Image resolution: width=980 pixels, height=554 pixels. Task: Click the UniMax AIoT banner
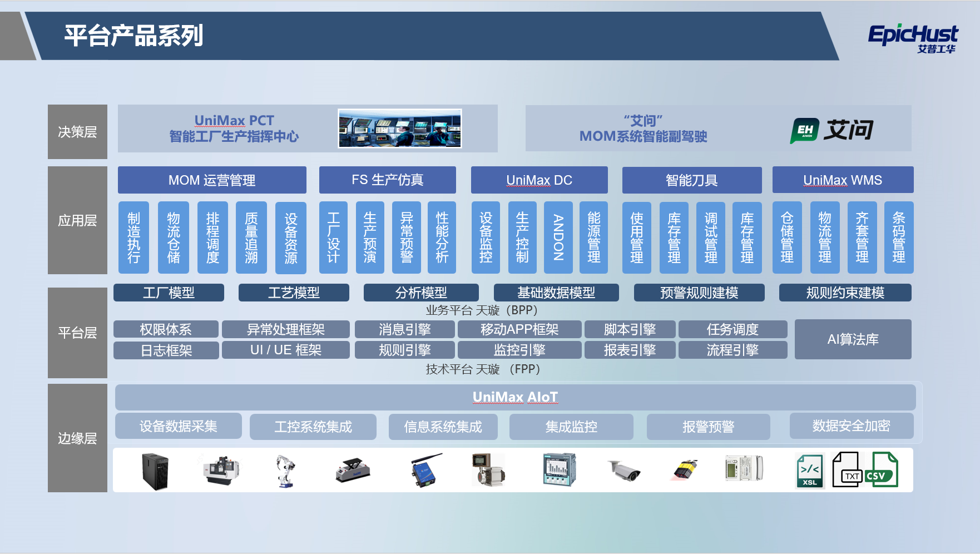[x=515, y=397]
